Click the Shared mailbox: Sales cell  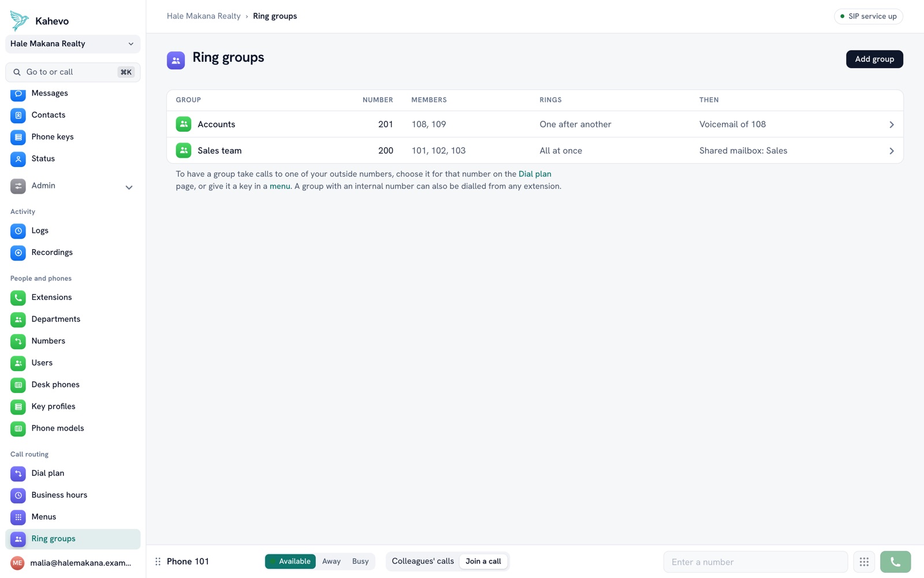743,151
